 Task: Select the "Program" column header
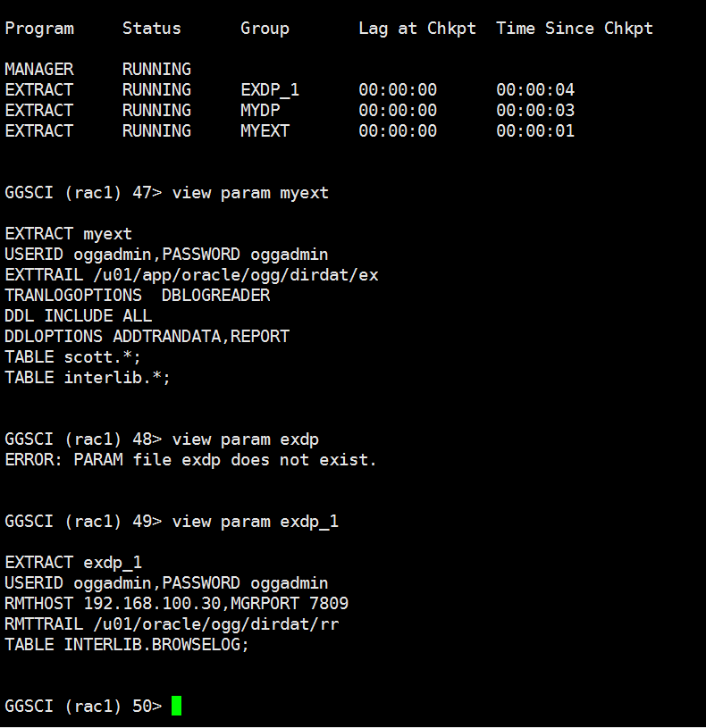coord(39,29)
